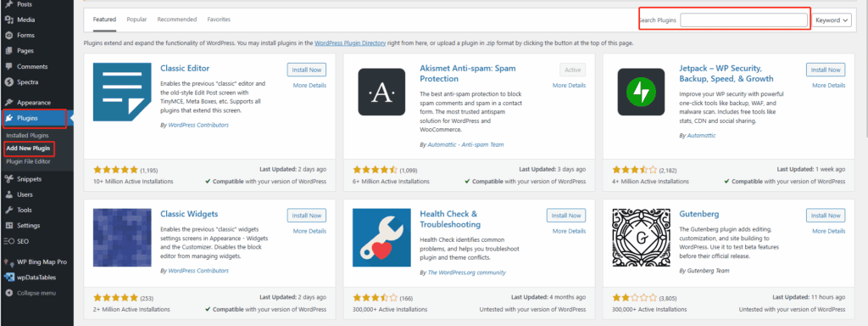Install Now the Classic Widgets plugin

pos(307,215)
